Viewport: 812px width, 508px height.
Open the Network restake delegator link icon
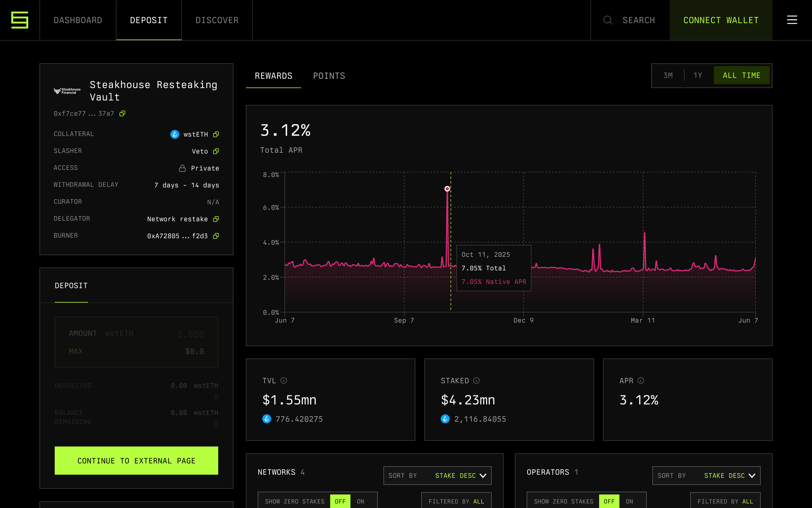[x=216, y=219]
